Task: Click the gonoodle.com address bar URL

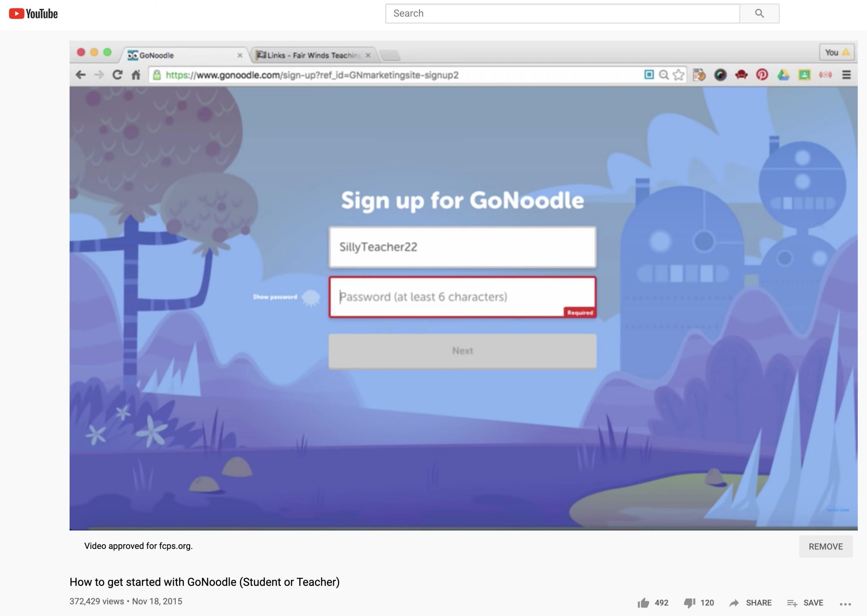Action: 312,75
